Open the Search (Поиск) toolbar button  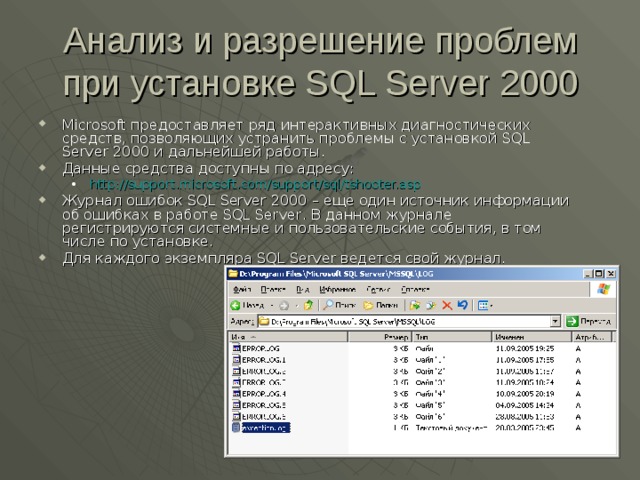[x=340, y=305]
